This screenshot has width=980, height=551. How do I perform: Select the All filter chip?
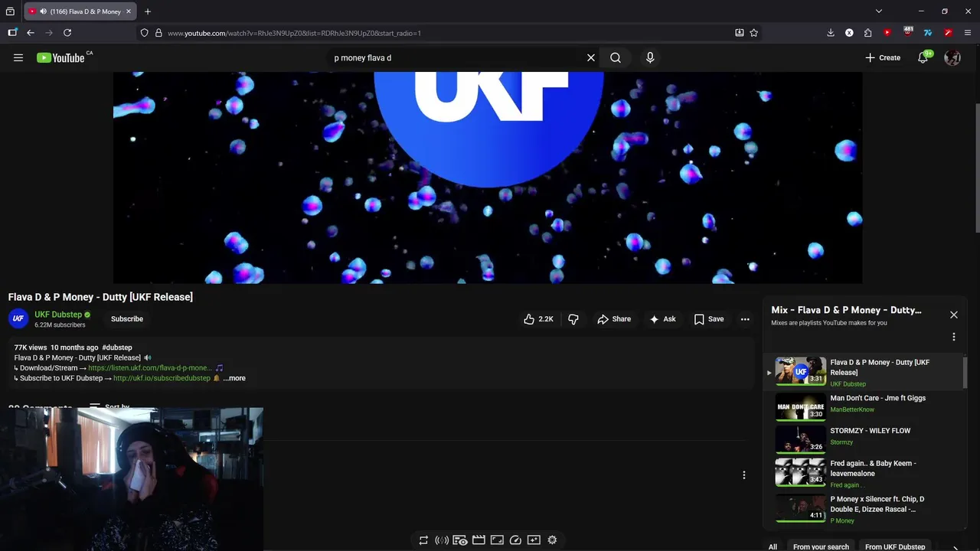(773, 546)
